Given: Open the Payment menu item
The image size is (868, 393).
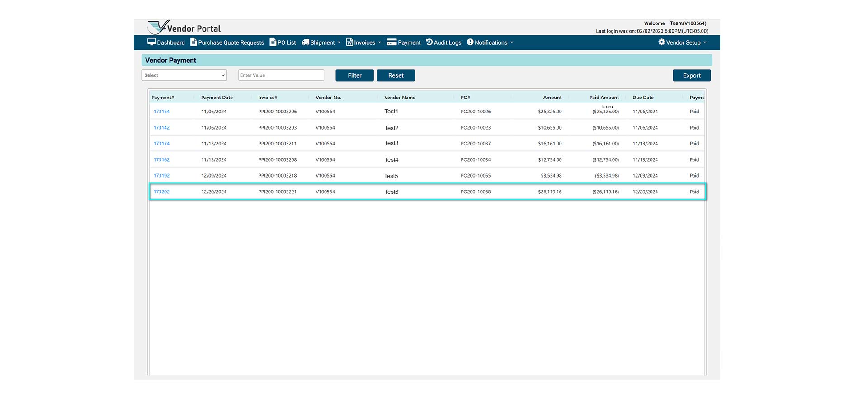Looking at the screenshot, I should 404,42.
